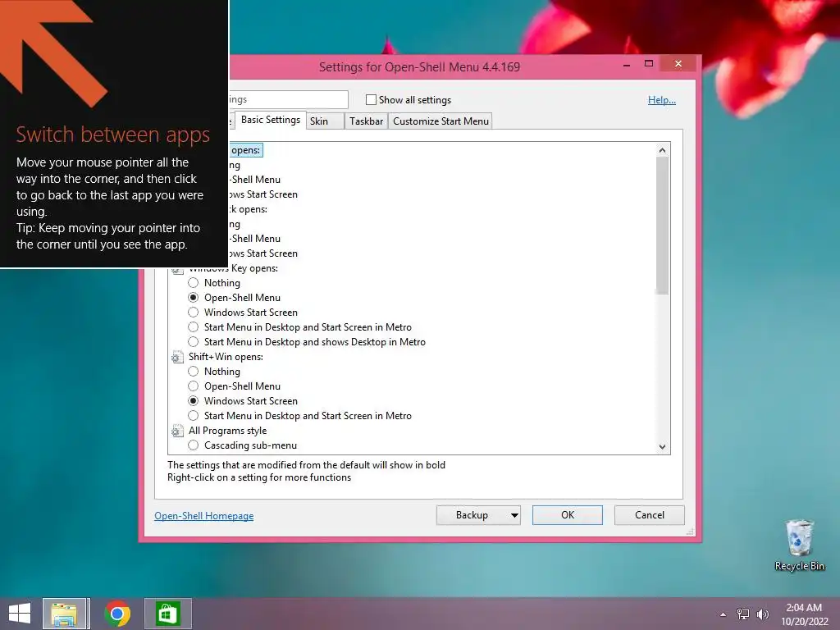840x630 pixels.
Task: Maximize the Open-Shell settings window
Action: coord(649,64)
